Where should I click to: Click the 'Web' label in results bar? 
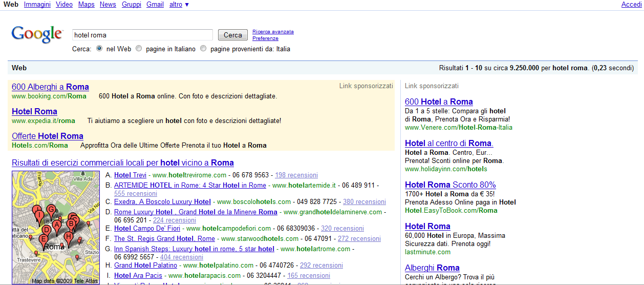point(19,68)
